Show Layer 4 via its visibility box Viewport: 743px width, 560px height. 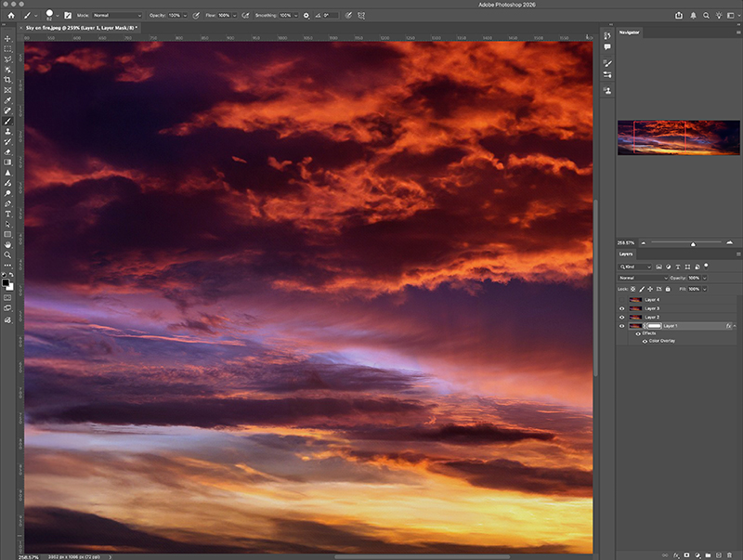pyautogui.click(x=622, y=300)
